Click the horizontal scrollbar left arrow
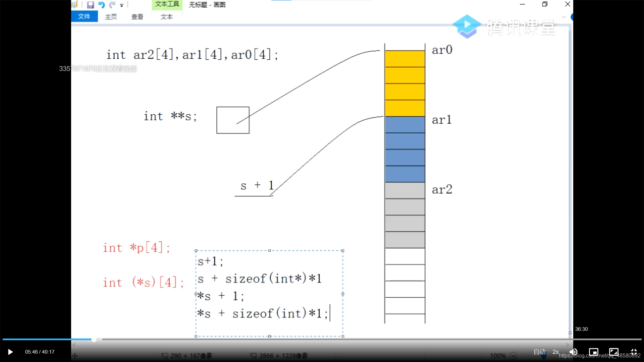644x362 pixels. point(74,345)
